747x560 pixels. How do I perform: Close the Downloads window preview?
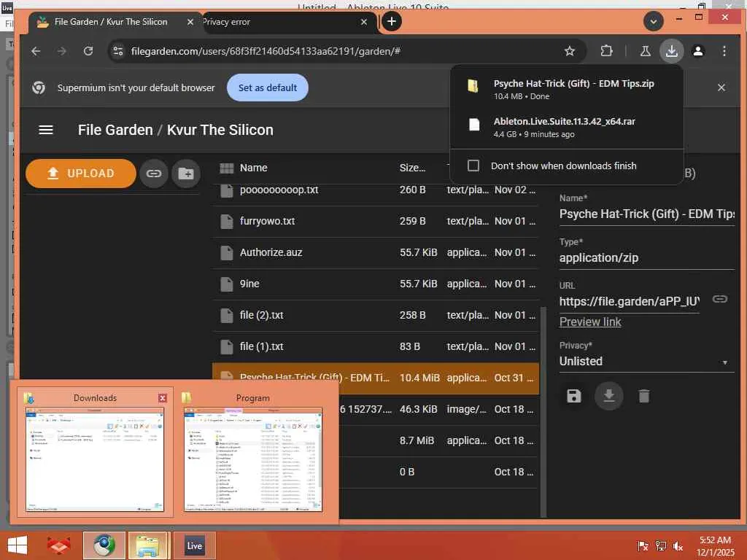pyautogui.click(x=163, y=398)
